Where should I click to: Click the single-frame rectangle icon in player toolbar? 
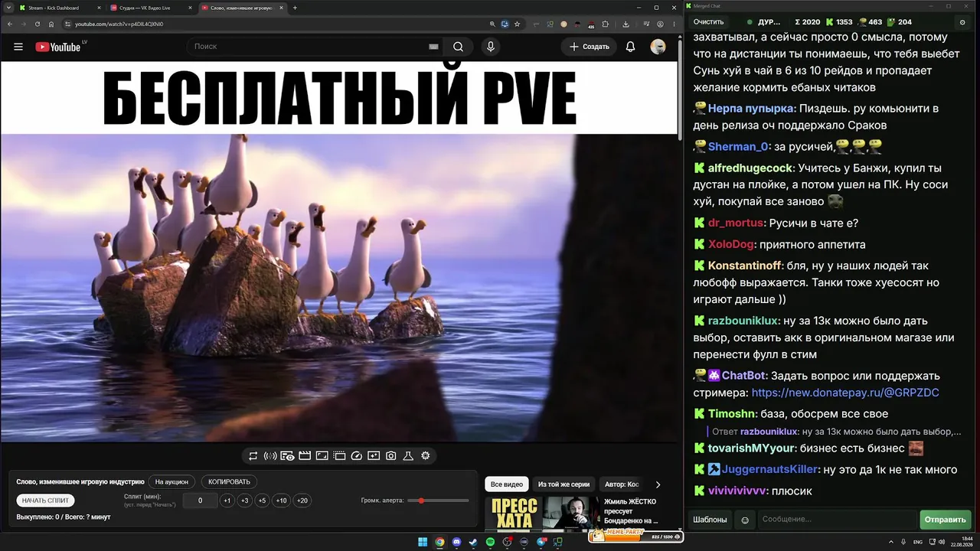coord(322,456)
